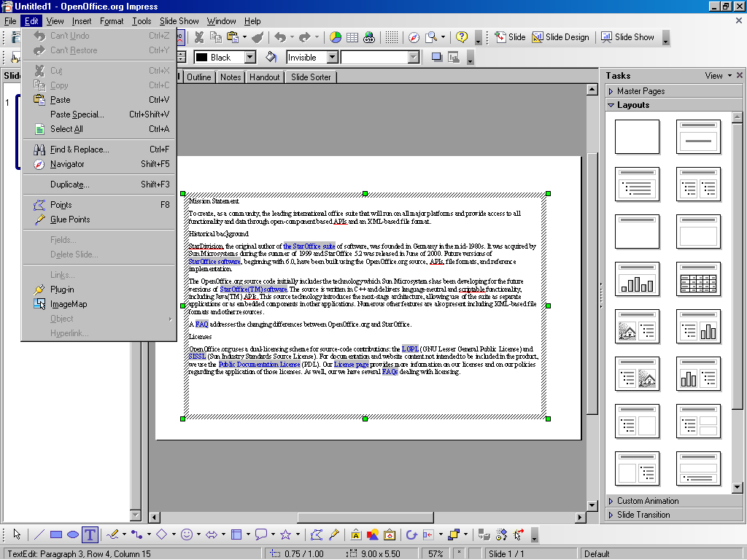Select the Rectangle drawing tool
The image size is (747, 560).
click(55, 534)
